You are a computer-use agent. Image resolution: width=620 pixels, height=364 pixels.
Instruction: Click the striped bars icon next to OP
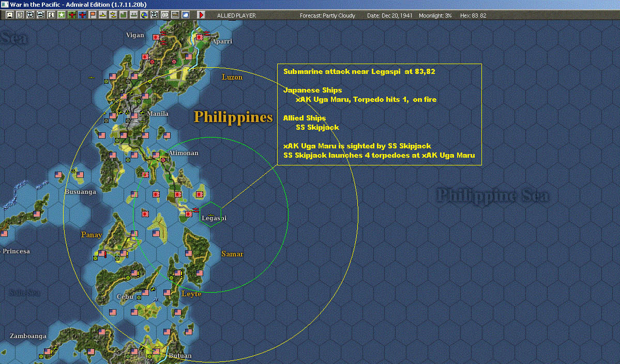coord(175,15)
